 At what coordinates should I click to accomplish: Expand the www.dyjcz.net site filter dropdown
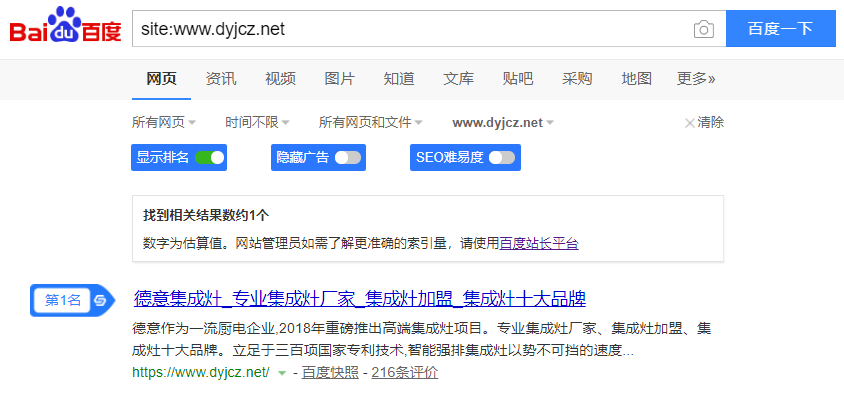503,123
